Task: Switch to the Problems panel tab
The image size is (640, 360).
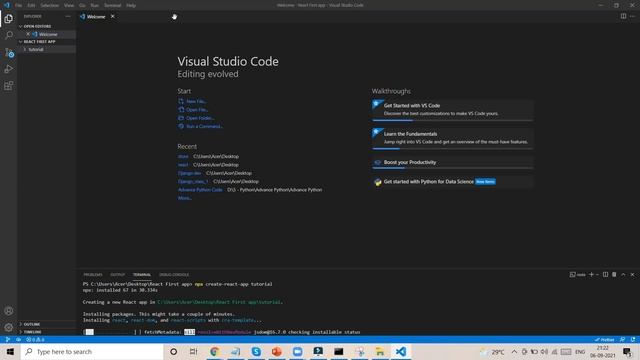Action: (x=93, y=275)
